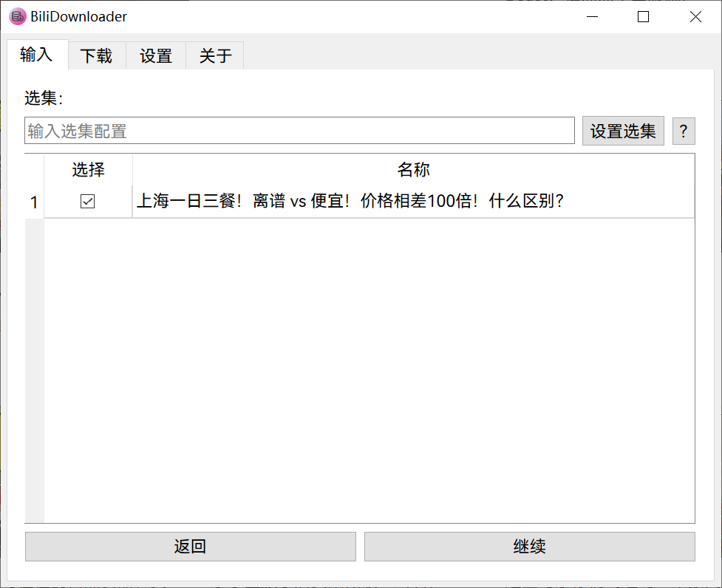Close the BiliDownloader window
722x588 pixels.
695,16
